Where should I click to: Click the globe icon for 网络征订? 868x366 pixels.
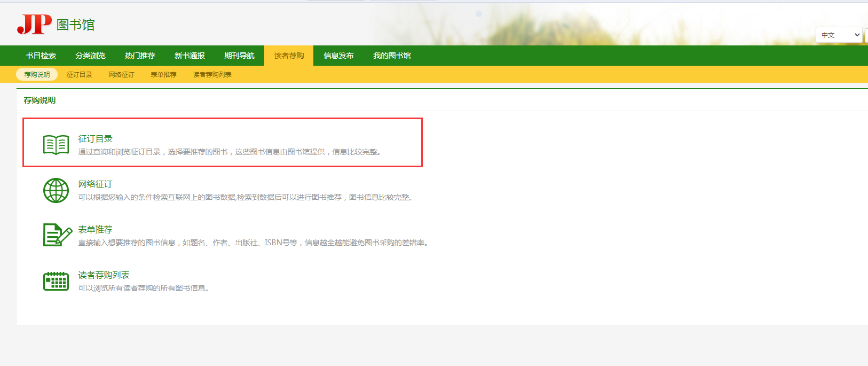pos(56,190)
